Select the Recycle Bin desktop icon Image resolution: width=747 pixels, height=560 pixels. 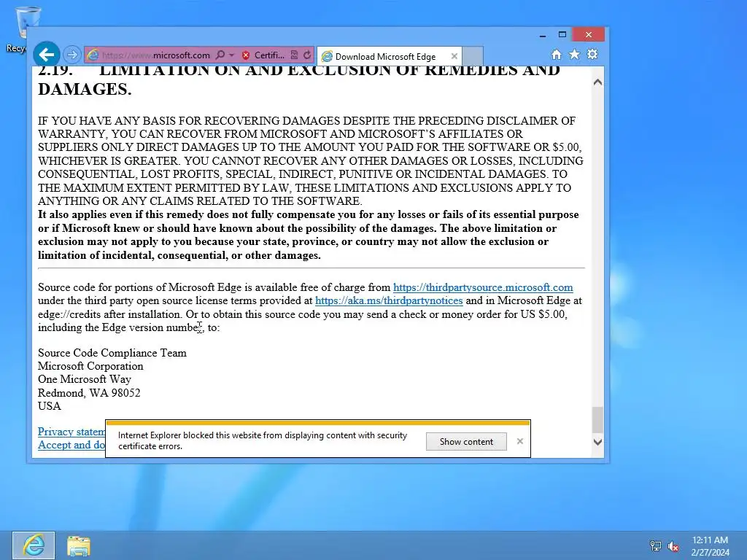(x=18, y=28)
